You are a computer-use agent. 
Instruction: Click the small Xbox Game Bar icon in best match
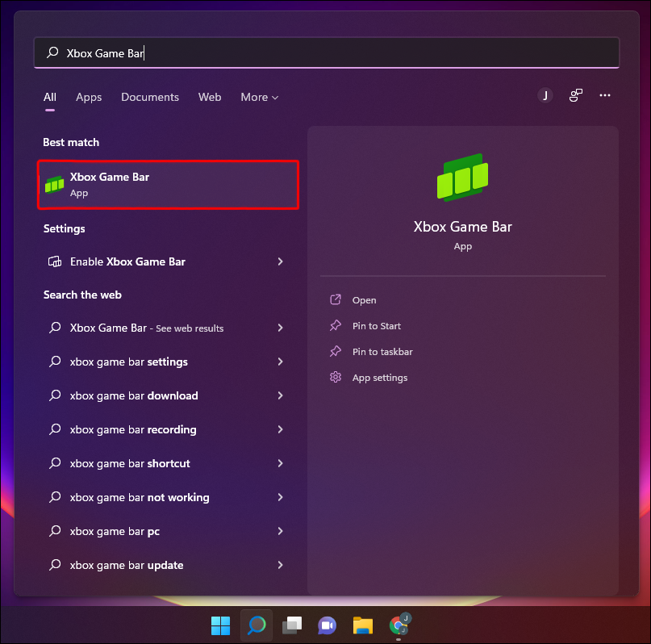[54, 184]
